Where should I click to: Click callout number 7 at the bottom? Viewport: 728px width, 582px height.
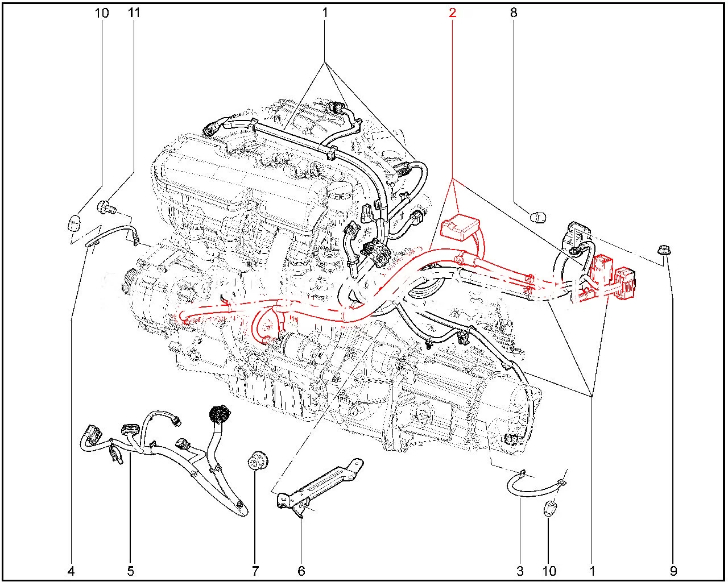[254, 570]
